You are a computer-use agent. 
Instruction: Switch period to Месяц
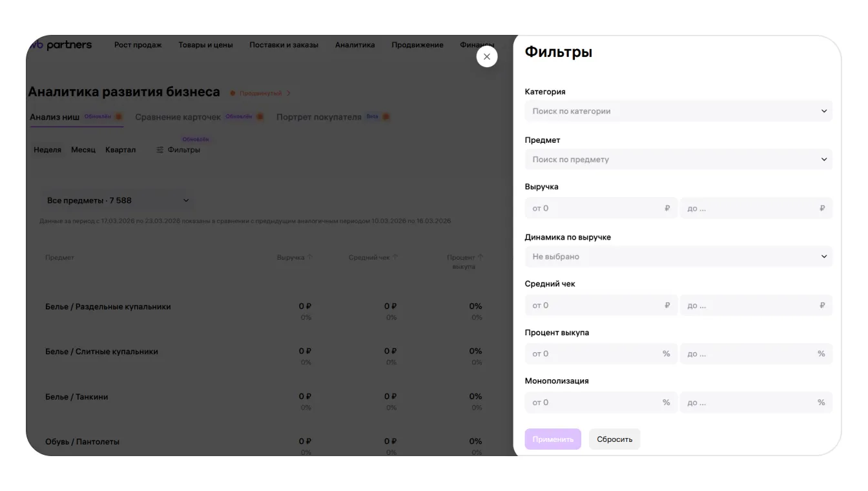83,150
